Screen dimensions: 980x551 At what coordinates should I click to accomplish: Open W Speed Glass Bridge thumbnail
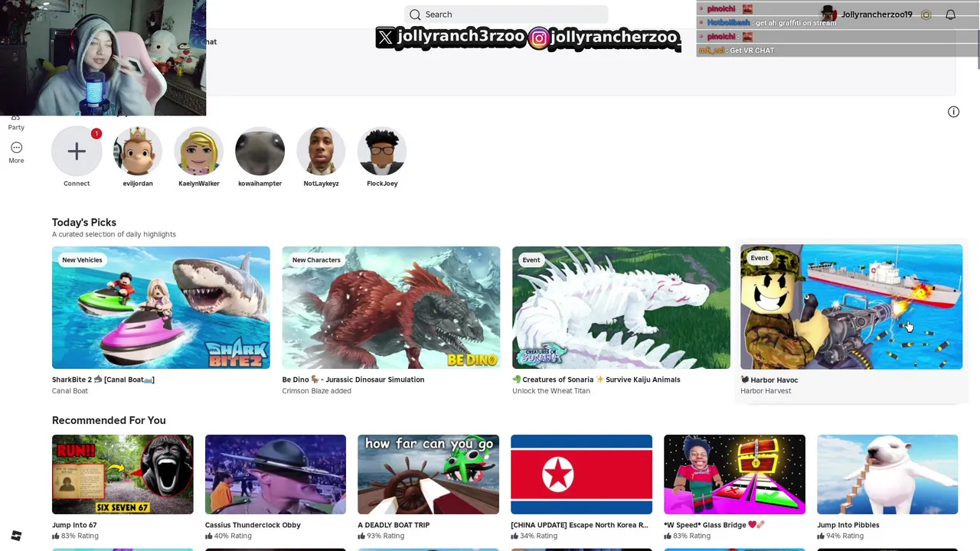coord(734,474)
